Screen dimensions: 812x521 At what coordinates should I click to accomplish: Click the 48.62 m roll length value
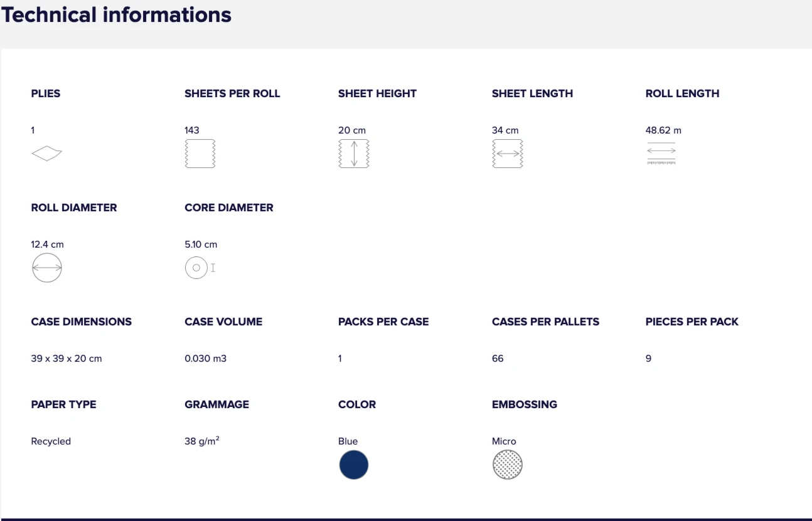[x=663, y=130]
